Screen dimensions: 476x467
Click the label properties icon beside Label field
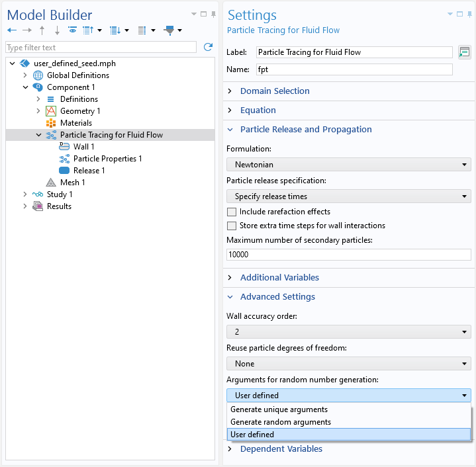[464, 52]
